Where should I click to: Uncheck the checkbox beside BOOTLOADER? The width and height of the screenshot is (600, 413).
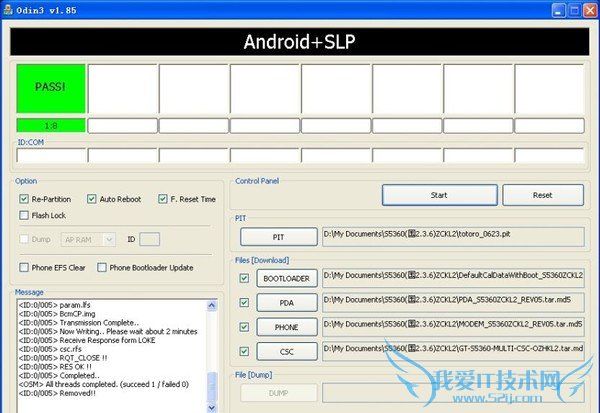pyautogui.click(x=245, y=277)
